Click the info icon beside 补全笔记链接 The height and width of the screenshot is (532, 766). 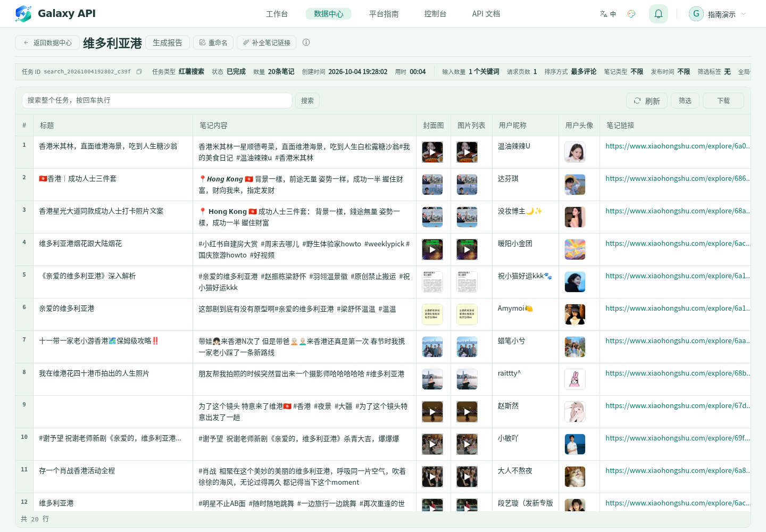click(x=306, y=43)
